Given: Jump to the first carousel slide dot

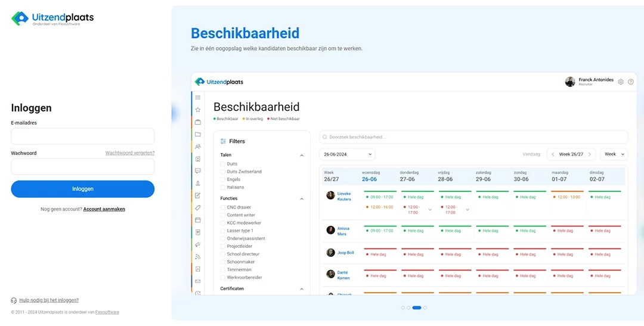Looking at the screenshot, I should [x=403, y=308].
